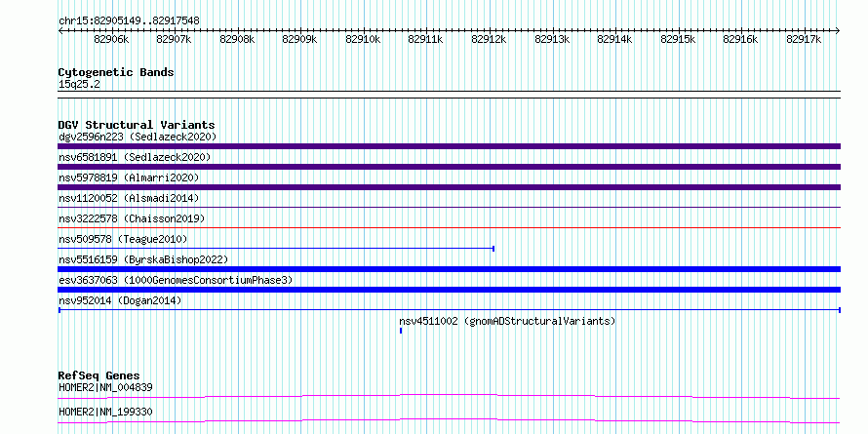
Task: Click the purple bar under nsv5978819
Action: [449, 187]
